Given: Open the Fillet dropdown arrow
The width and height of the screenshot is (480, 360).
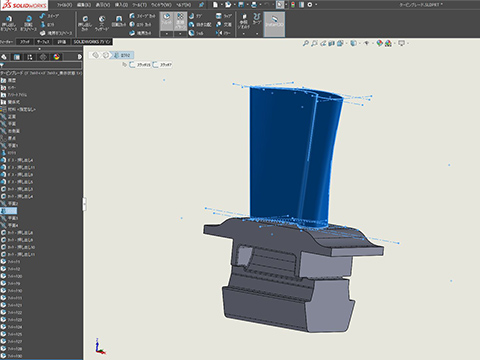Looking at the screenshot, I should (x=166, y=34).
